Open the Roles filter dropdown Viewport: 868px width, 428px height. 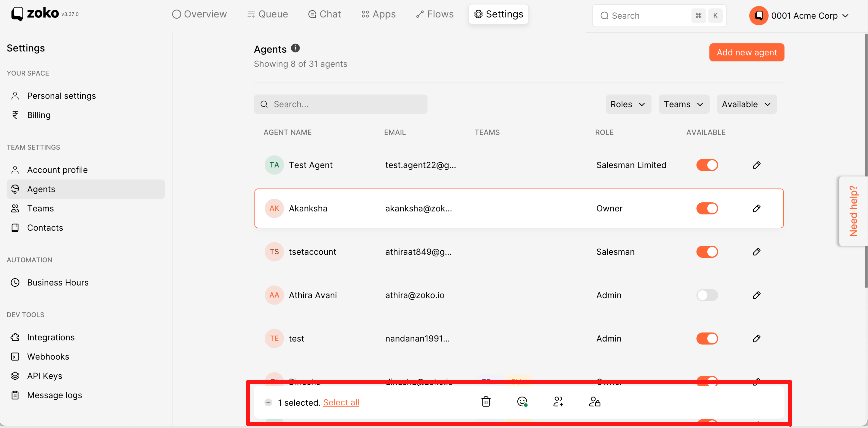click(628, 104)
